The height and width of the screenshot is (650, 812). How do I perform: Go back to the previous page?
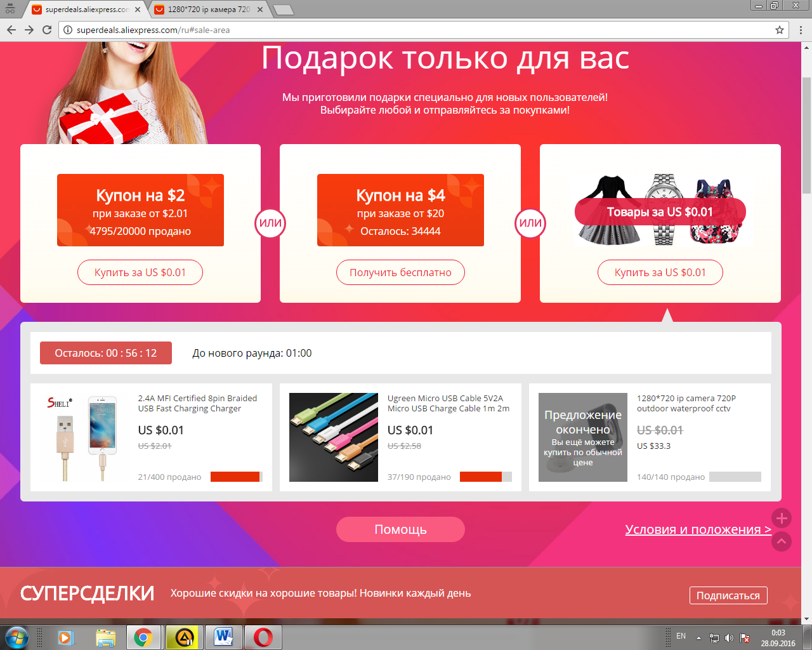pyautogui.click(x=11, y=30)
